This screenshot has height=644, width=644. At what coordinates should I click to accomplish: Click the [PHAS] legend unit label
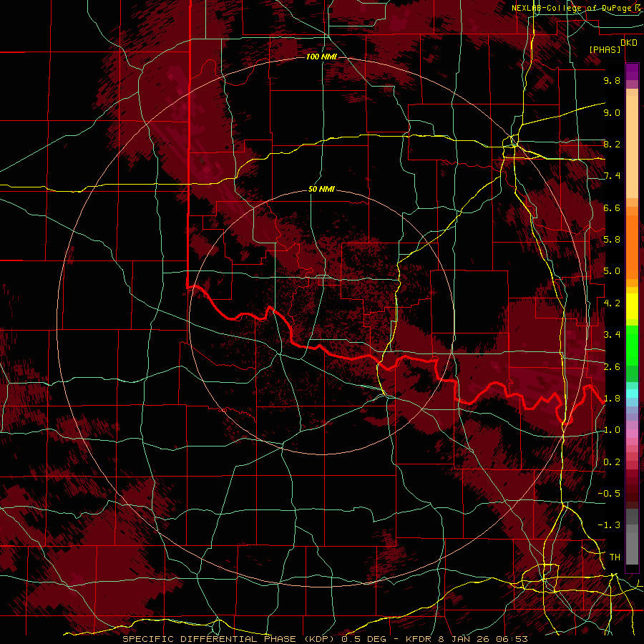(x=605, y=49)
